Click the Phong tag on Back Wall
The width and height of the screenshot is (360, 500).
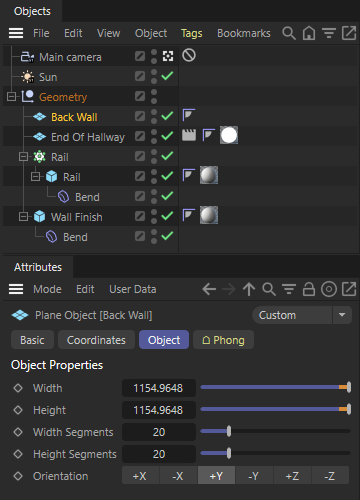(x=189, y=115)
